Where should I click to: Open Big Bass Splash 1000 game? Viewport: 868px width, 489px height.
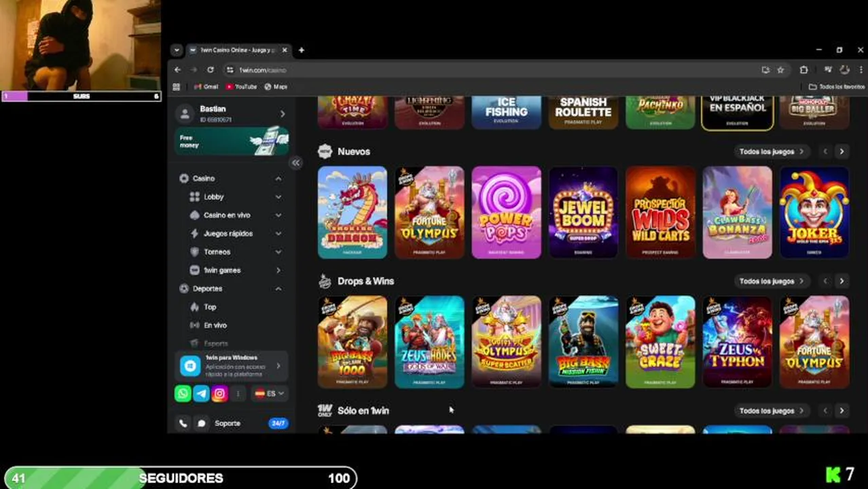(x=352, y=342)
